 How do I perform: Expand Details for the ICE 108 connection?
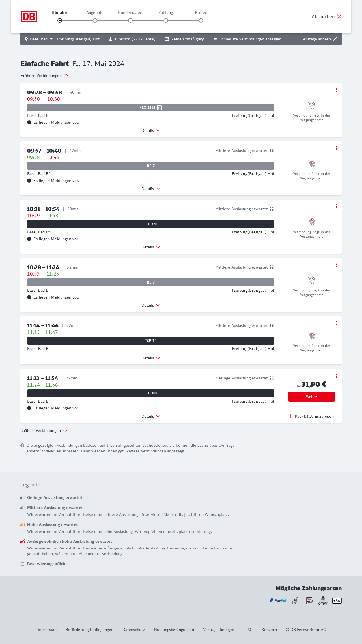(151, 416)
